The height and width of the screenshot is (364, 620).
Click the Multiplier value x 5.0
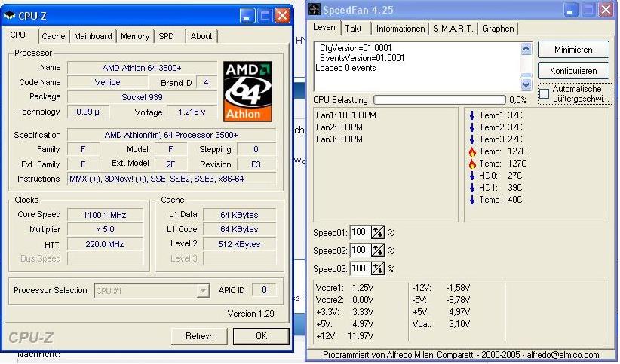point(105,230)
